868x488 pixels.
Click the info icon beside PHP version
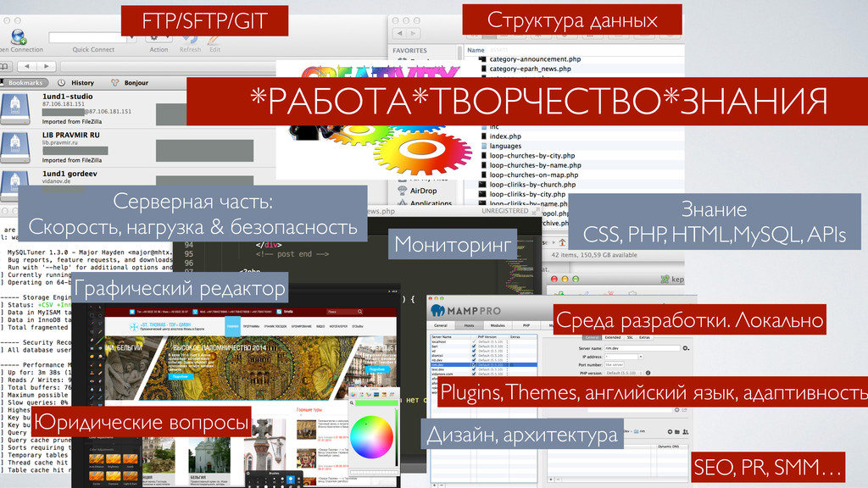coord(648,373)
